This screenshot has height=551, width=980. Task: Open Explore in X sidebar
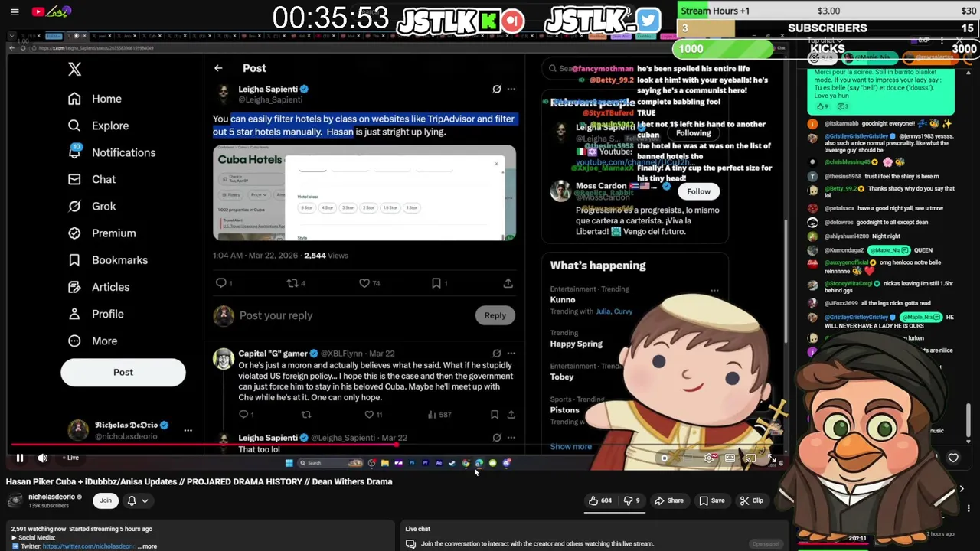pyautogui.click(x=98, y=126)
